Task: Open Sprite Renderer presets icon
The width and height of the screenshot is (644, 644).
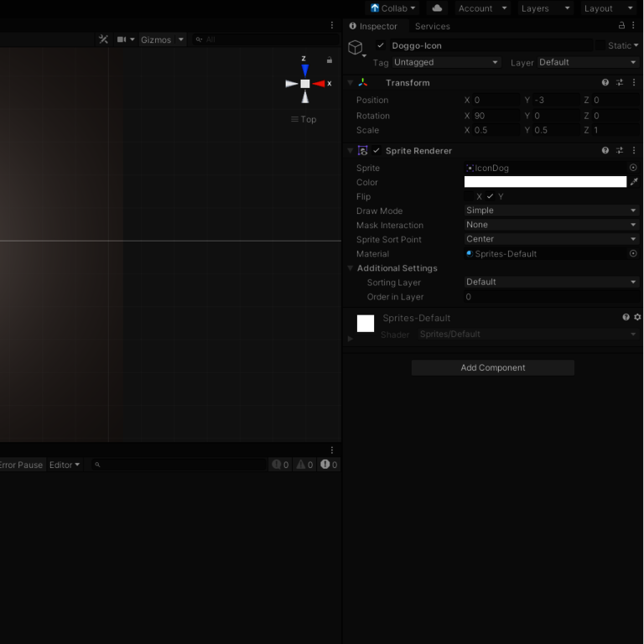Action: pos(620,150)
